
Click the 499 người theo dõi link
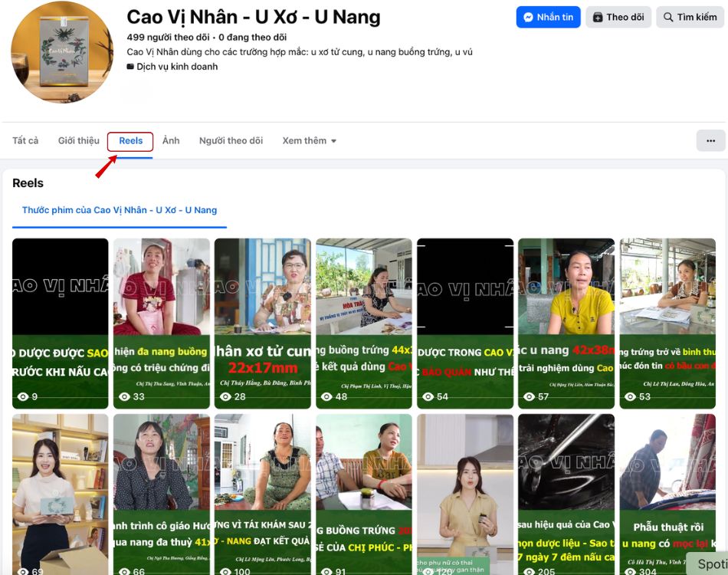click(168, 37)
